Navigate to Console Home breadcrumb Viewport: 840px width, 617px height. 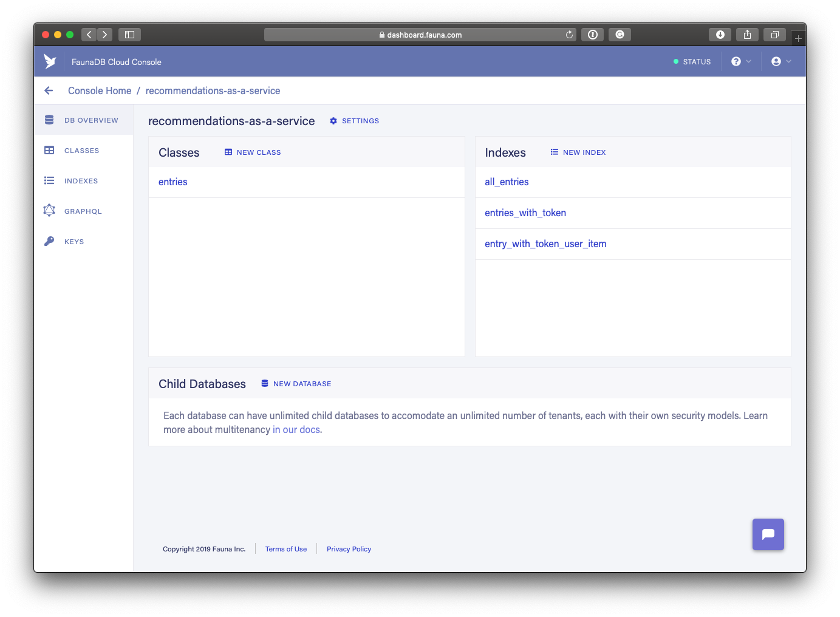point(99,90)
